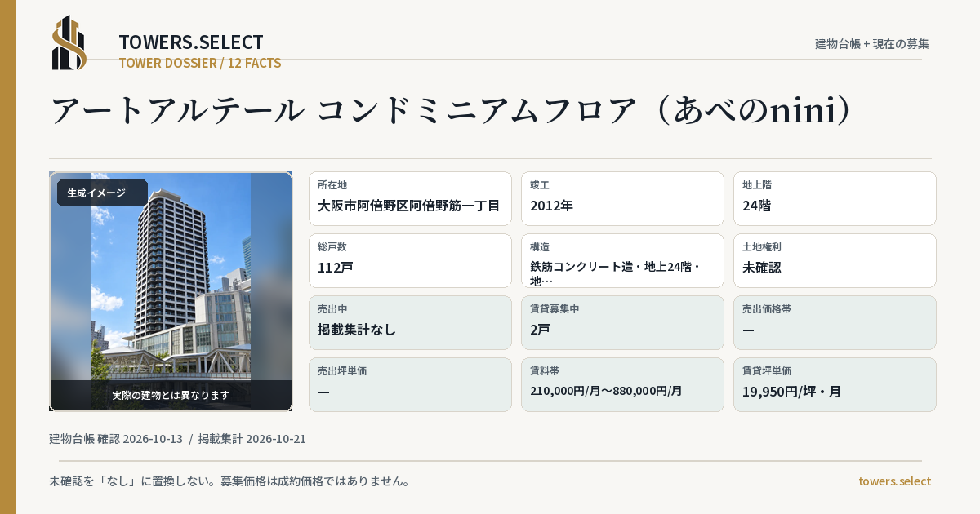The image size is (980, 514).
Task: Click the 賃料帯 210,000円/月〜880,000円/月 card
Action: pos(622,384)
